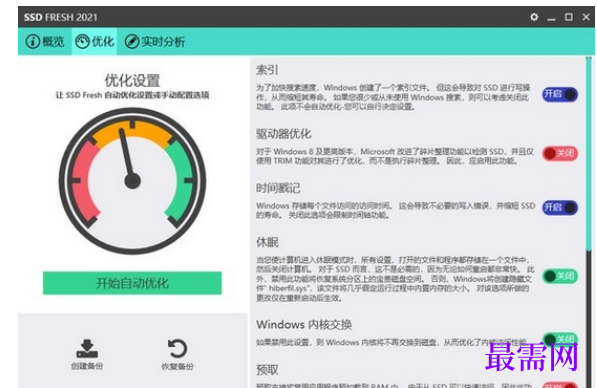Toggle the 驱动器优化 switch
Screen dimensions: 597x388
[560, 153]
